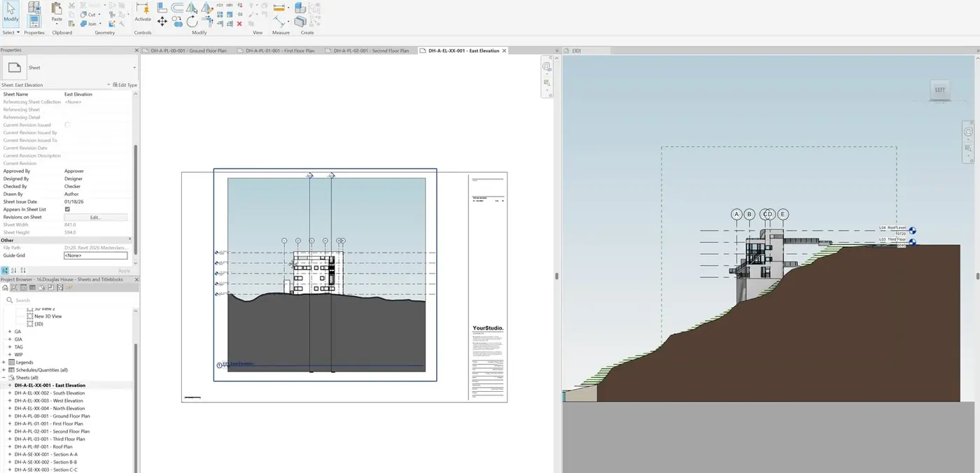Click the red Delete X icon
This screenshot has height=473, width=980.
click(239, 24)
